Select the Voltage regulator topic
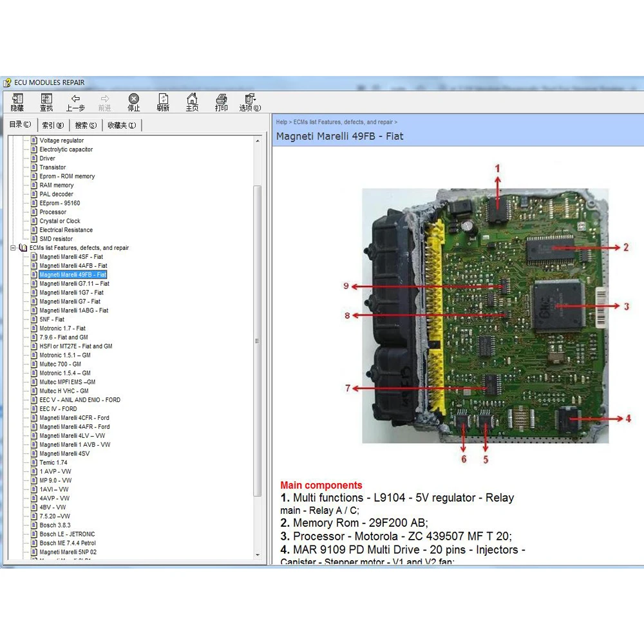 (61, 140)
